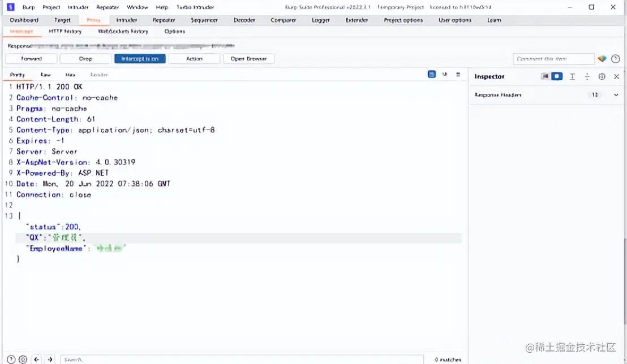Click Inspector text alignment icon
This screenshot has height=364, width=627.
[x=572, y=76]
